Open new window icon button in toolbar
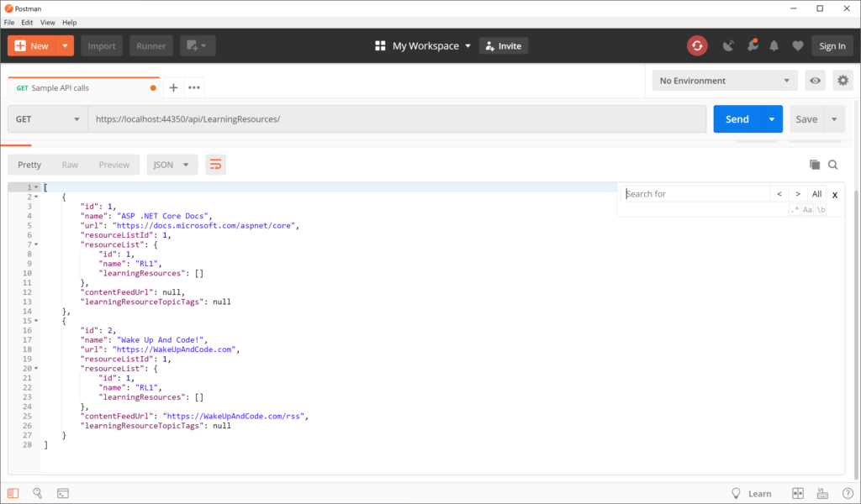Image resolution: width=861 pixels, height=504 pixels. pyautogui.click(x=197, y=46)
